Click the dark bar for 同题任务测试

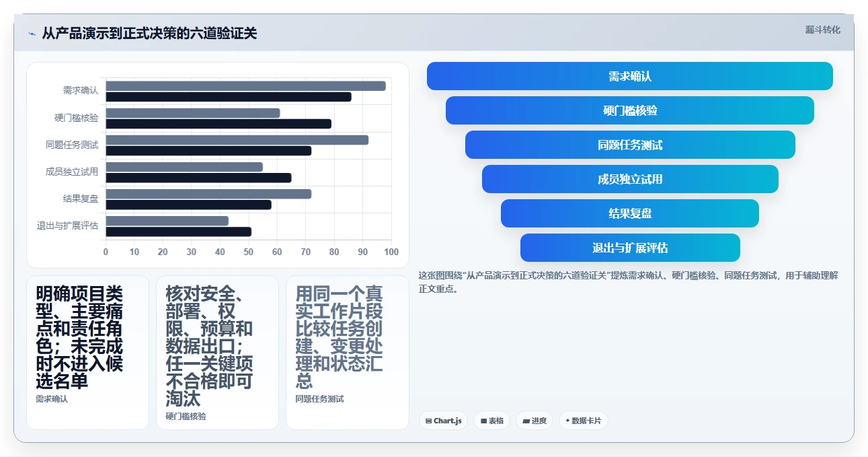tap(208, 151)
